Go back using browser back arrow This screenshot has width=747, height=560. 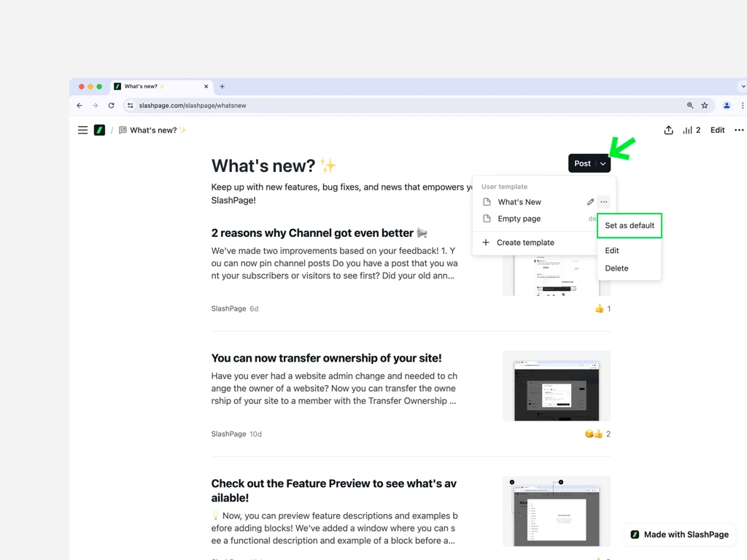[80, 105]
